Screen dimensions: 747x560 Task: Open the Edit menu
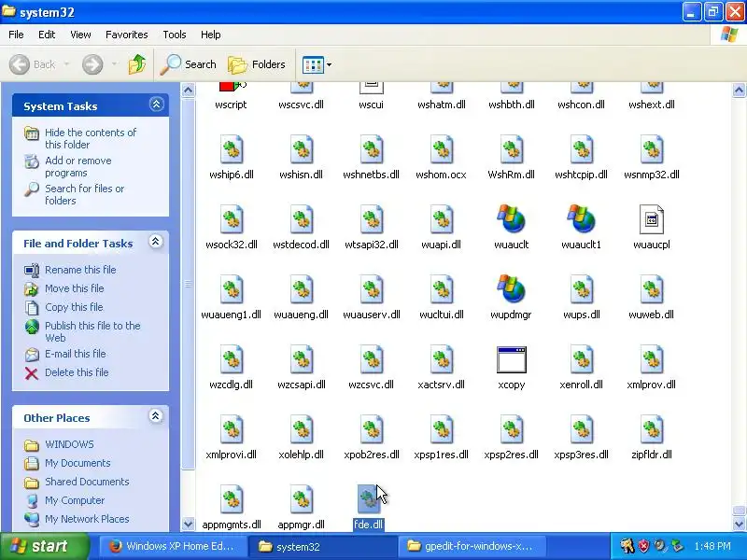click(x=47, y=35)
